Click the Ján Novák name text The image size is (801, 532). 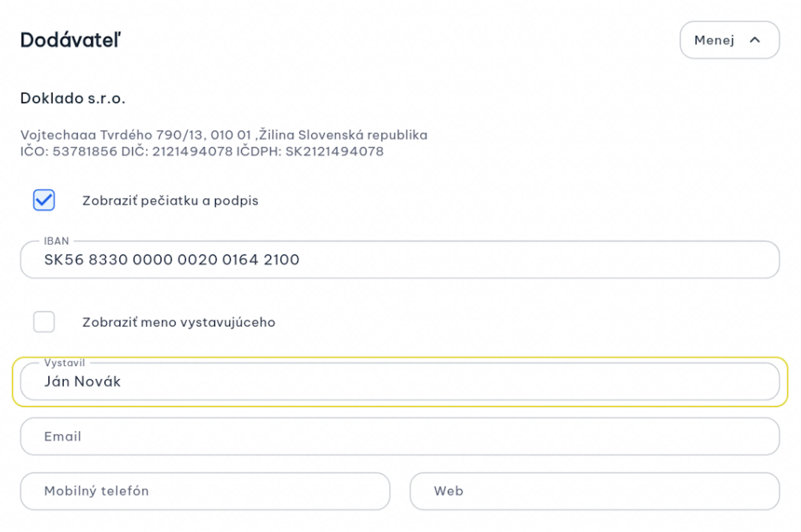(x=82, y=382)
